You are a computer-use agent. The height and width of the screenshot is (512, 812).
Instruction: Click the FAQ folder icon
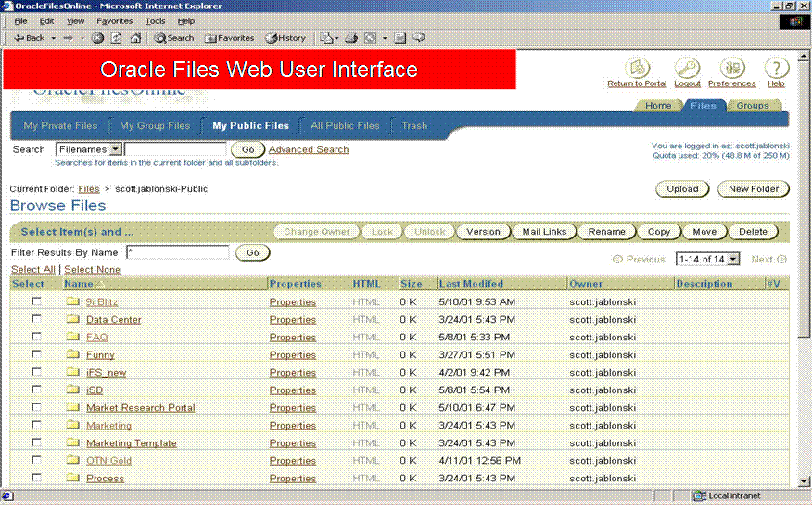pyautogui.click(x=73, y=337)
